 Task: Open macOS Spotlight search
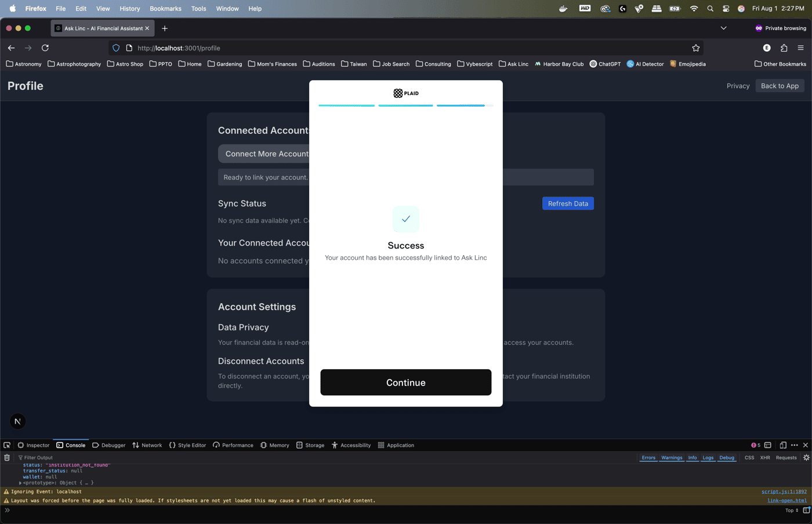[710, 9]
